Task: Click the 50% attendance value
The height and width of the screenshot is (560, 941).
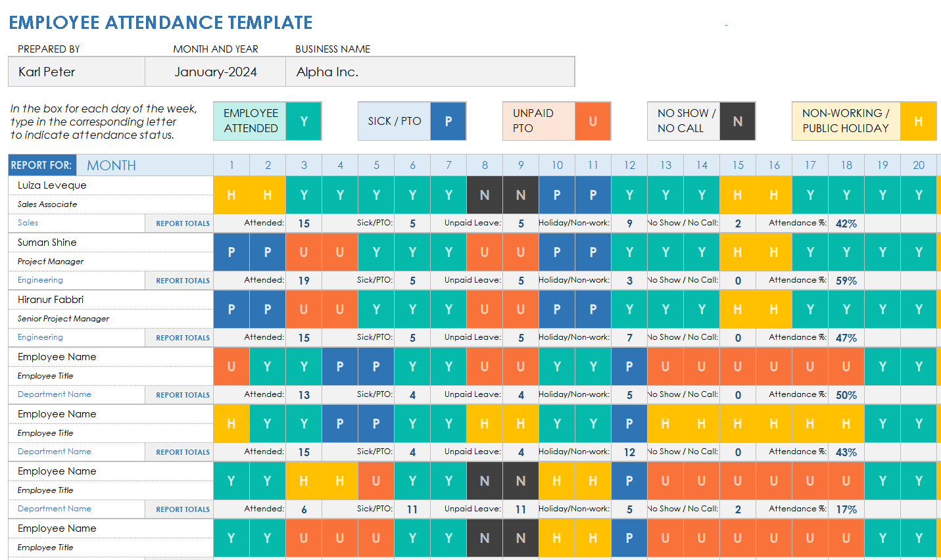Action: pyautogui.click(x=846, y=395)
